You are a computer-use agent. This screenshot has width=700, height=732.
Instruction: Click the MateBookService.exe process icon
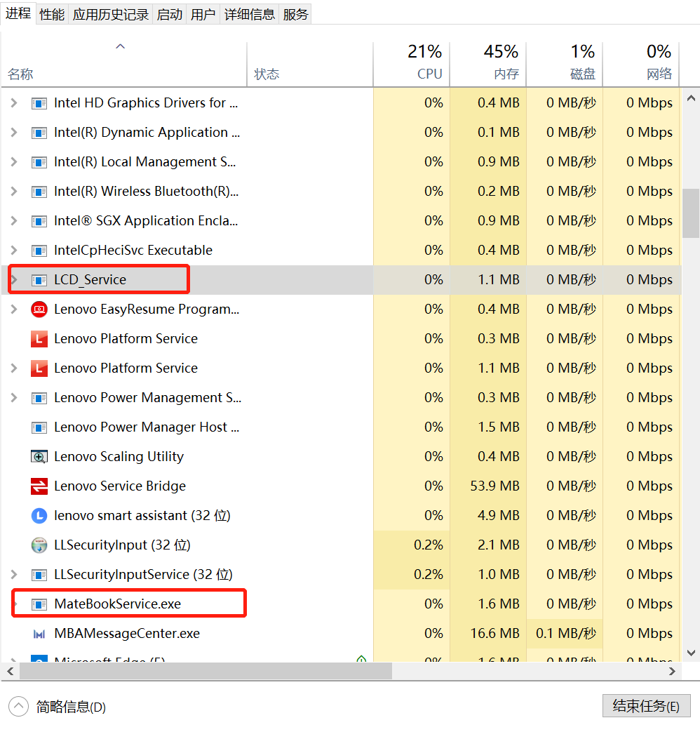[x=39, y=604]
